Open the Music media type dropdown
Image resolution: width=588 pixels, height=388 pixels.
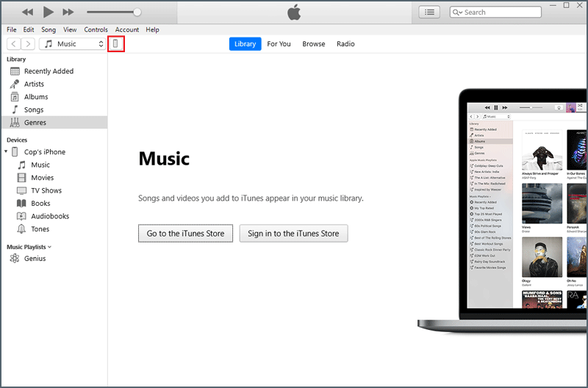click(72, 44)
